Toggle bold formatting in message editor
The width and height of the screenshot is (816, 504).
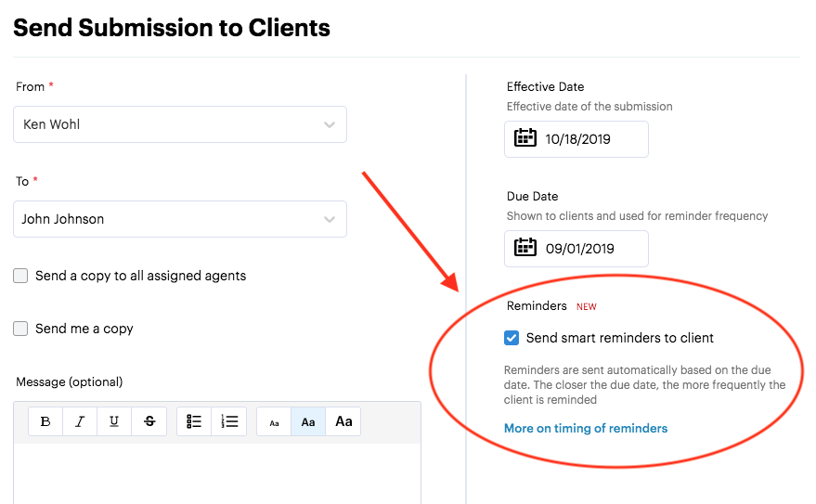point(45,421)
